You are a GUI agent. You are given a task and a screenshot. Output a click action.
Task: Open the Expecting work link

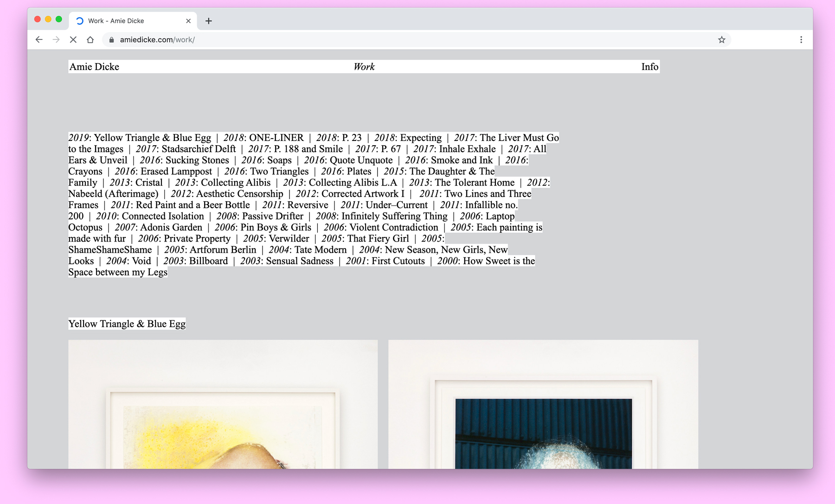pos(421,138)
